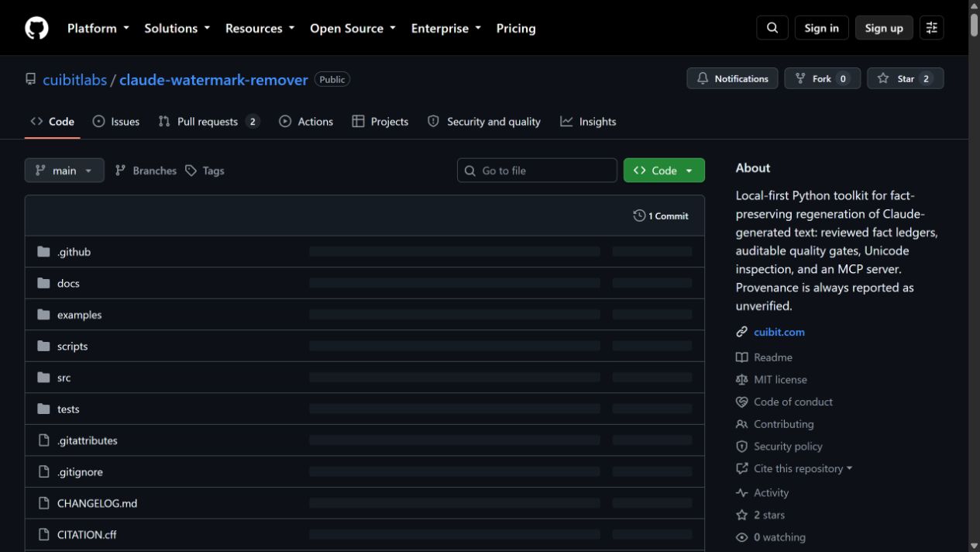Open the CHANGELOG.md file name
This screenshot has width=980, height=552.
coord(97,503)
